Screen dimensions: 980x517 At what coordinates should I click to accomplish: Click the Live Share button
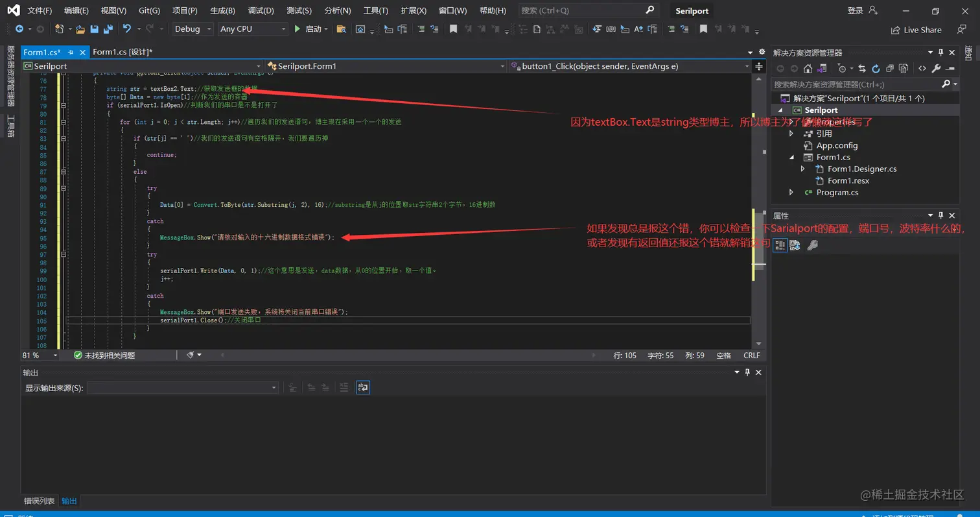(916, 30)
